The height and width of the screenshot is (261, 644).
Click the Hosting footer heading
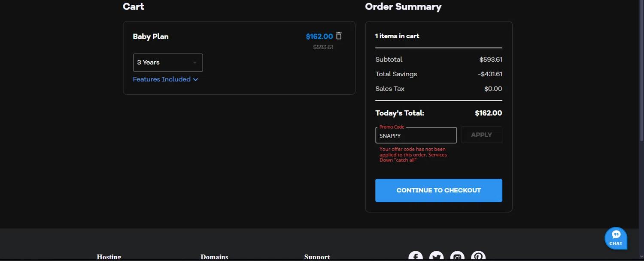109,257
